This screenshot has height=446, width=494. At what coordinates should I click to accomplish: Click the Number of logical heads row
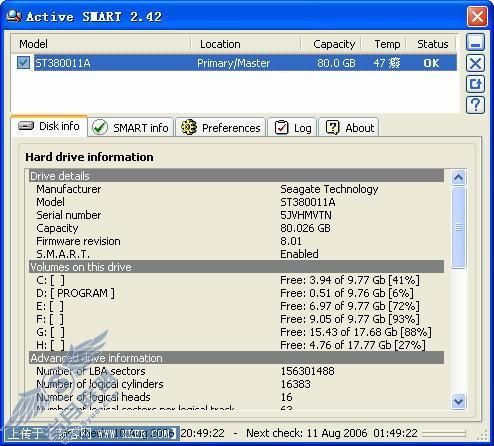[236, 397]
